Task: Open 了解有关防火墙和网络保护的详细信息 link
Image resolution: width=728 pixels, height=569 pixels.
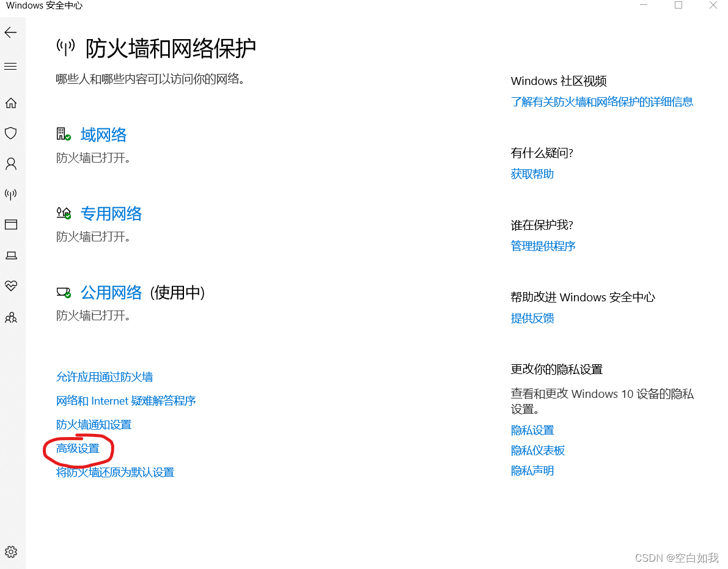Action: tap(601, 101)
